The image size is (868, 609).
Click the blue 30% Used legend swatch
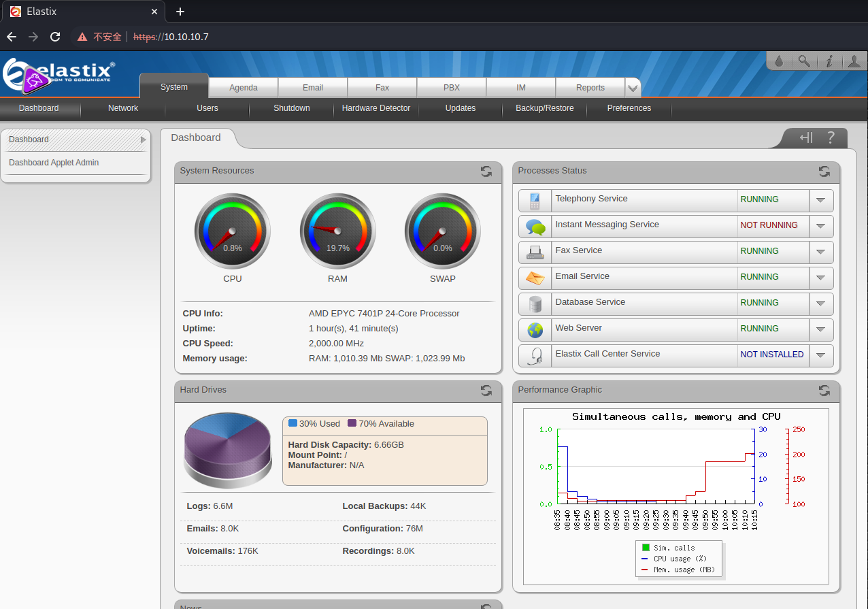pyautogui.click(x=293, y=423)
